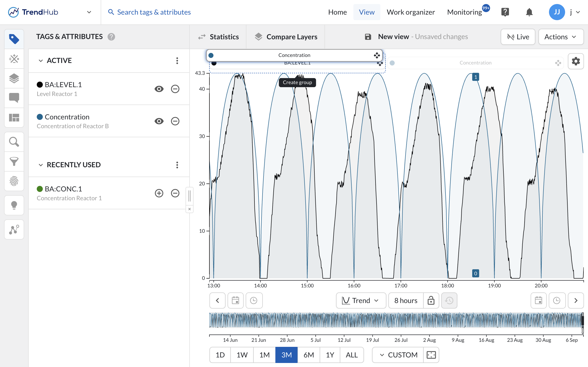Image resolution: width=588 pixels, height=367 pixels.
Task: Step chart to the next period
Action: coord(576,301)
